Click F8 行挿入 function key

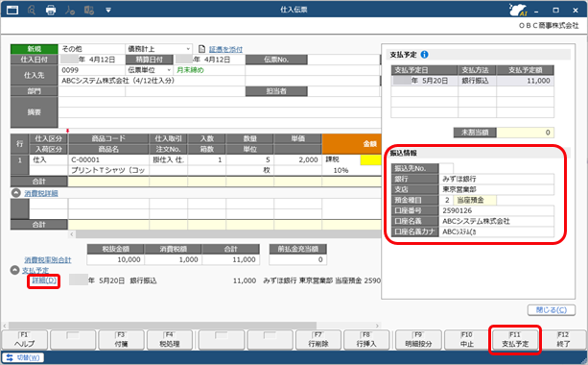click(x=366, y=339)
